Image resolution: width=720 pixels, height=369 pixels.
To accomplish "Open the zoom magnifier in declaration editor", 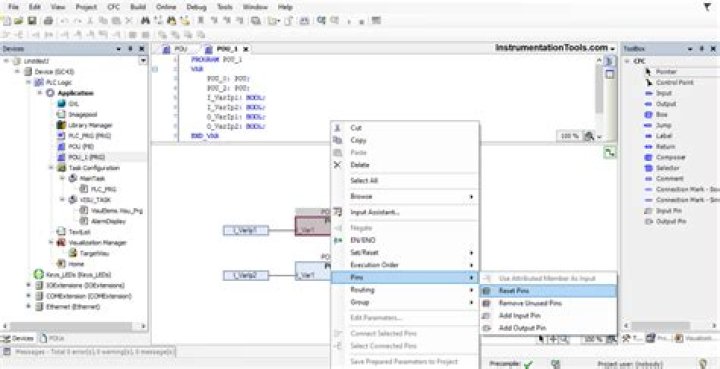I will [589, 136].
